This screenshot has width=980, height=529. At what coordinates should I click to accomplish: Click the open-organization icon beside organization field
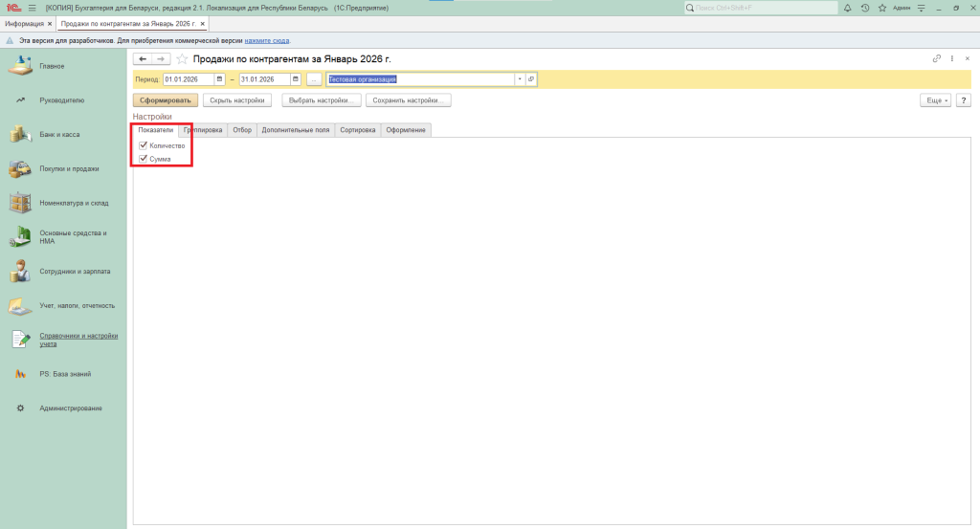(531, 79)
